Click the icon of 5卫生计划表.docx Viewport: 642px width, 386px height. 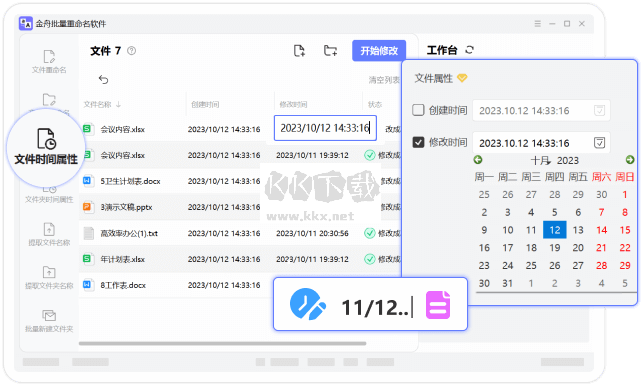(x=87, y=181)
